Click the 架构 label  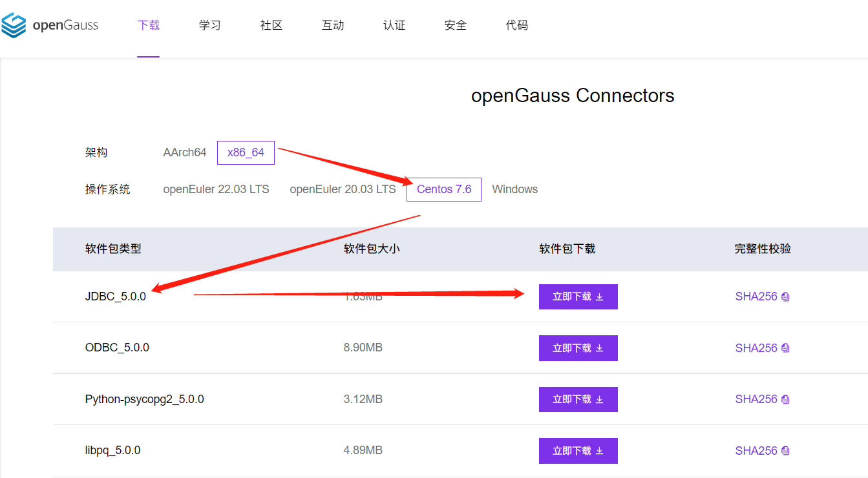click(96, 152)
